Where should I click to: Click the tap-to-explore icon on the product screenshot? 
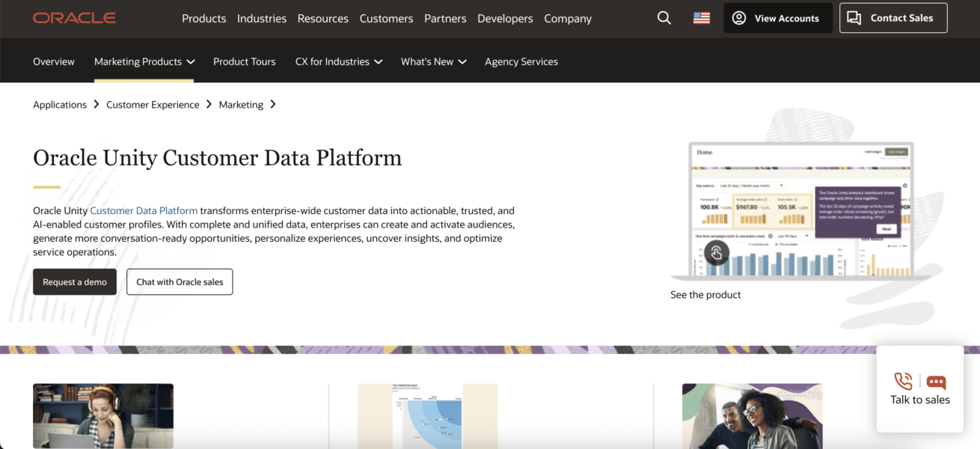pyautogui.click(x=717, y=253)
